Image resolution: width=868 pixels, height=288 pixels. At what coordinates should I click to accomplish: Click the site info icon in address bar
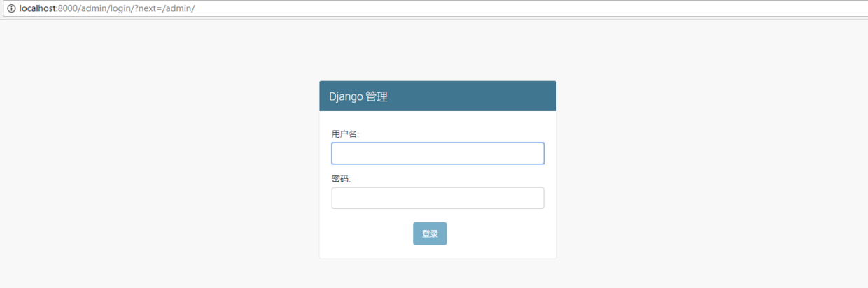tap(11, 8)
